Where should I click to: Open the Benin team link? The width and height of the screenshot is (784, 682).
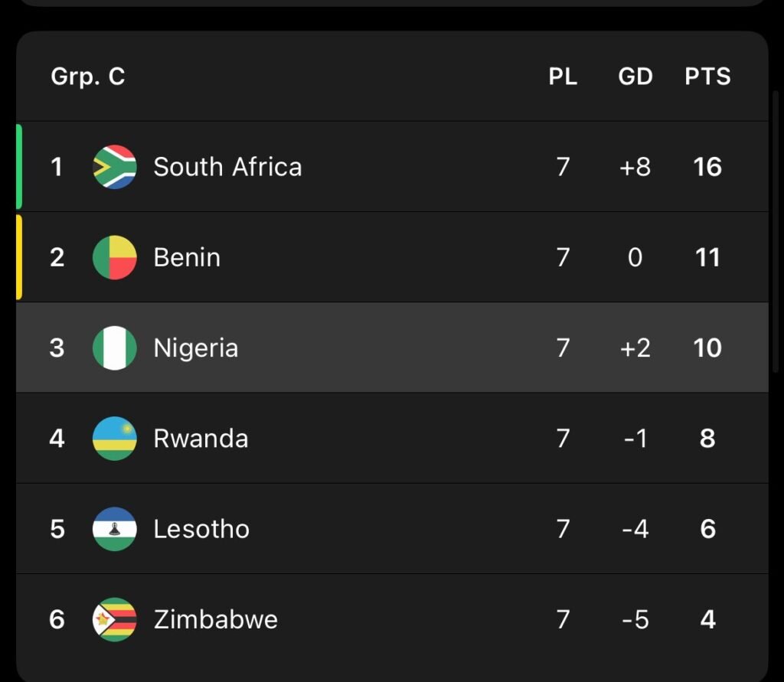coord(187,257)
